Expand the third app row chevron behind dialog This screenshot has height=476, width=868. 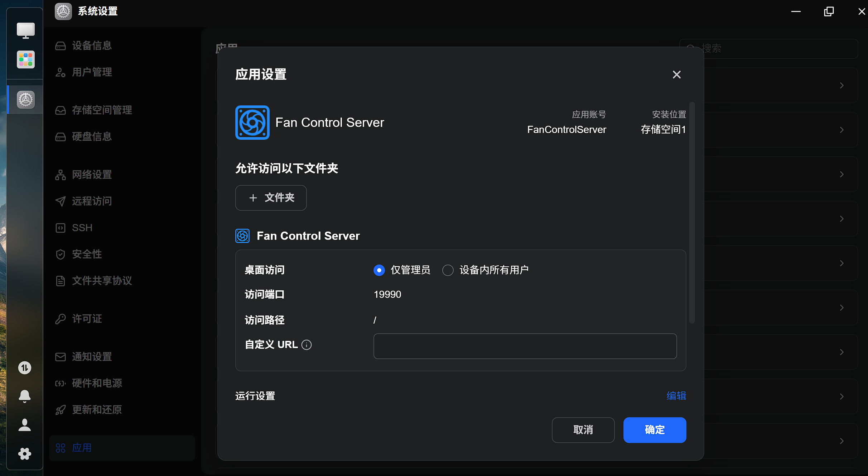pyautogui.click(x=842, y=174)
